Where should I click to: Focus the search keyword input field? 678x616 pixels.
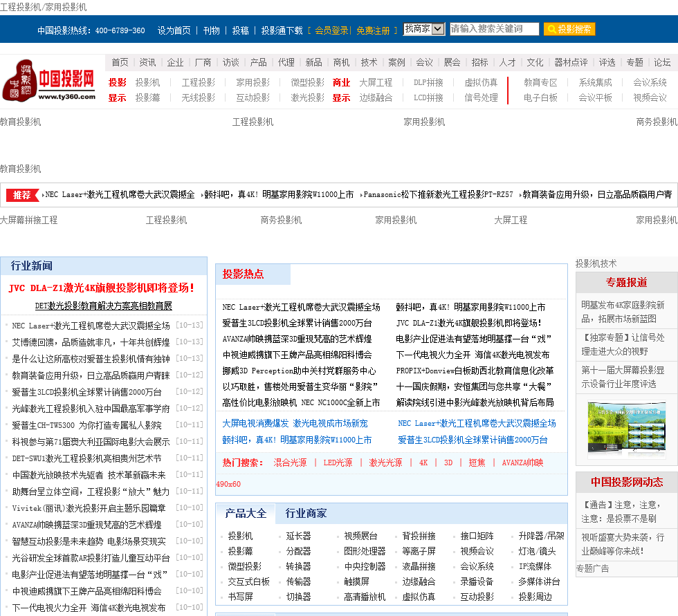[494, 29]
